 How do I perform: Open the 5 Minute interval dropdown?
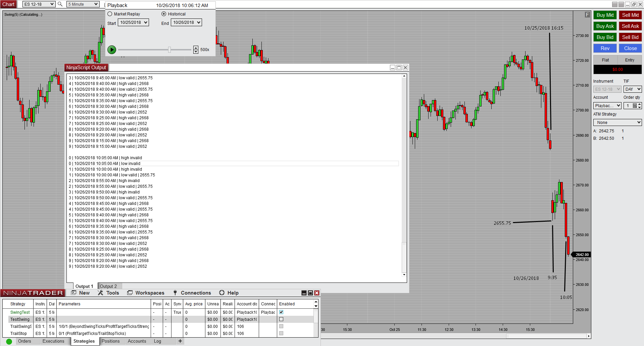83,4
